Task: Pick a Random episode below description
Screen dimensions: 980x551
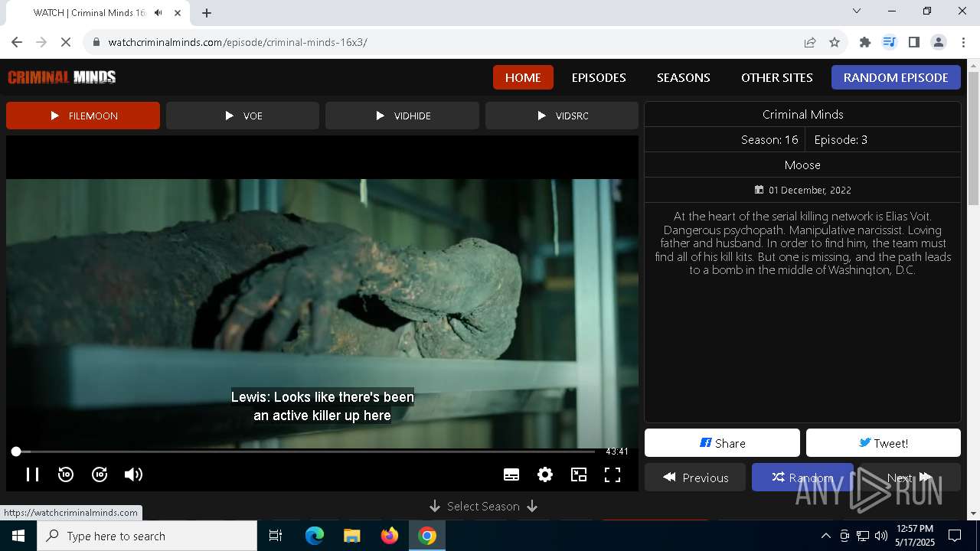Action: point(802,478)
